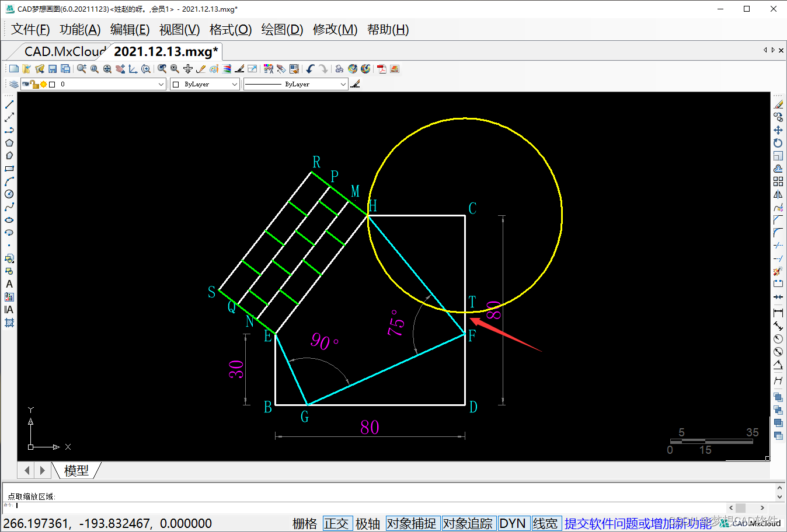
Task: Select the Spline curve tool
Action: (x=9, y=207)
